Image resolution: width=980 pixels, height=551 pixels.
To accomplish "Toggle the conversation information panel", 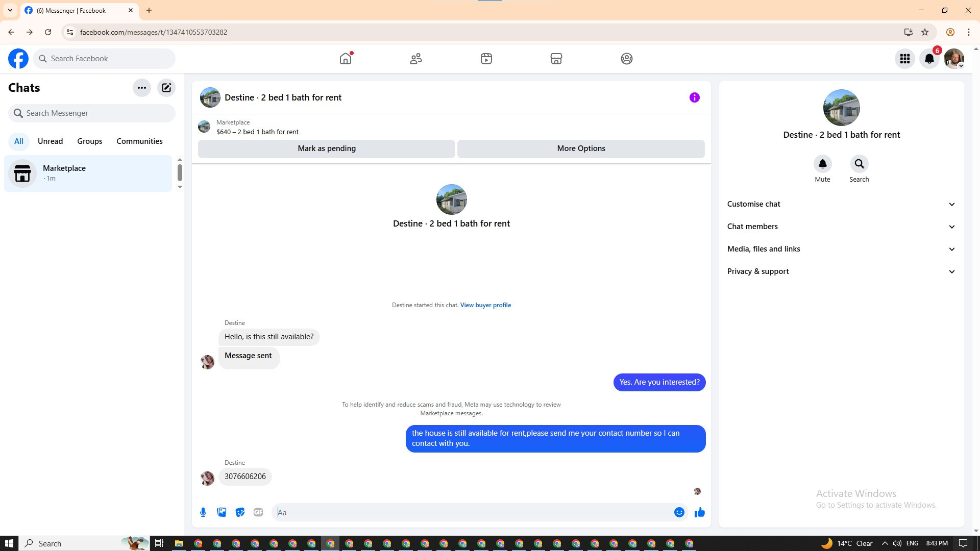I will [x=694, y=97].
